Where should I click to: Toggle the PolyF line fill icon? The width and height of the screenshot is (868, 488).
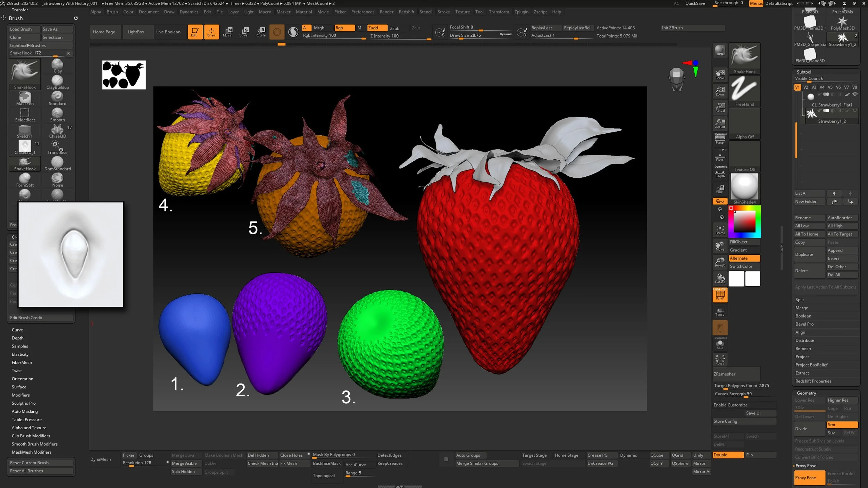(x=720, y=295)
